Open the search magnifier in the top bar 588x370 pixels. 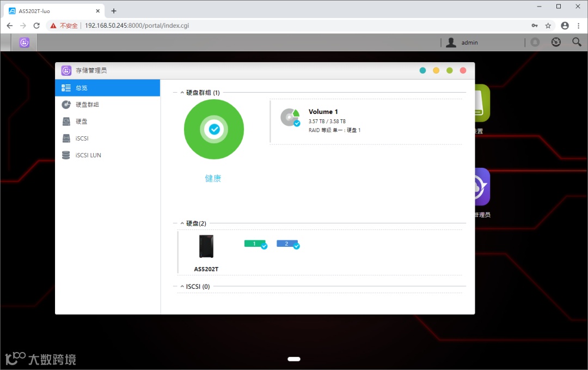click(x=577, y=42)
